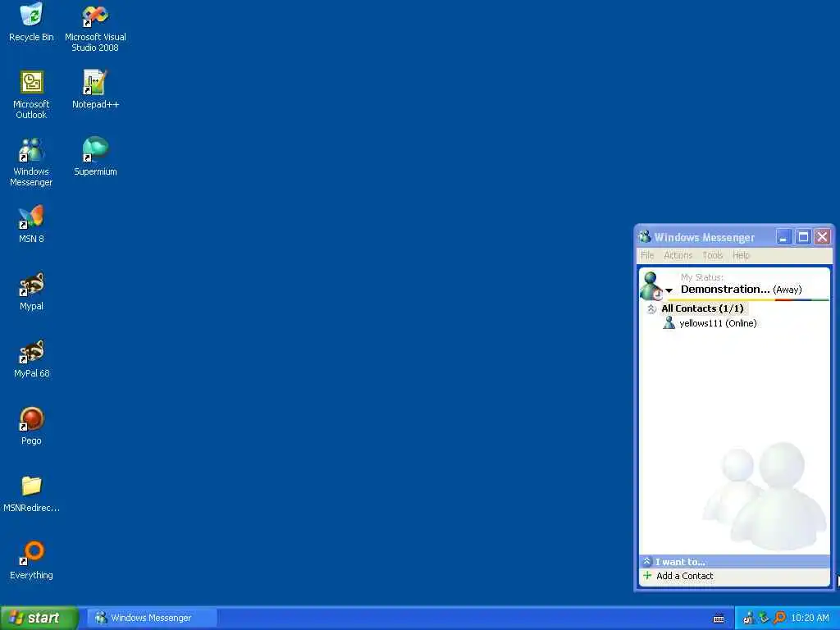840x630 pixels.
Task: Open the My Status dropdown arrow
Action: pyautogui.click(x=669, y=290)
